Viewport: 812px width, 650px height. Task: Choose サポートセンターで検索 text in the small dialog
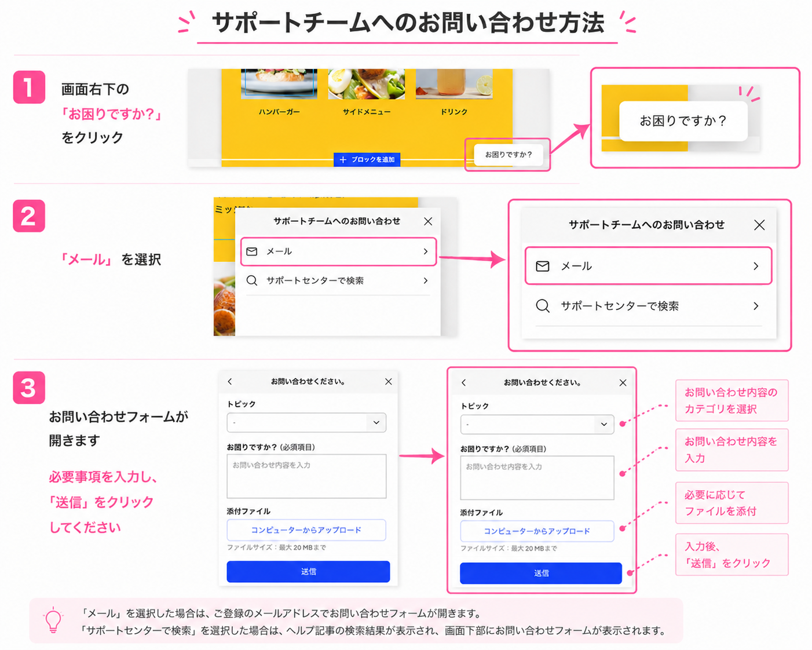click(x=315, y=280)
